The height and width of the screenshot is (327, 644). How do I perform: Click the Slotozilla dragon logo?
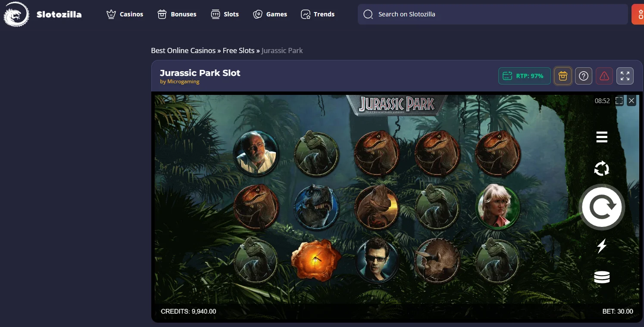[x=16, y=14]
